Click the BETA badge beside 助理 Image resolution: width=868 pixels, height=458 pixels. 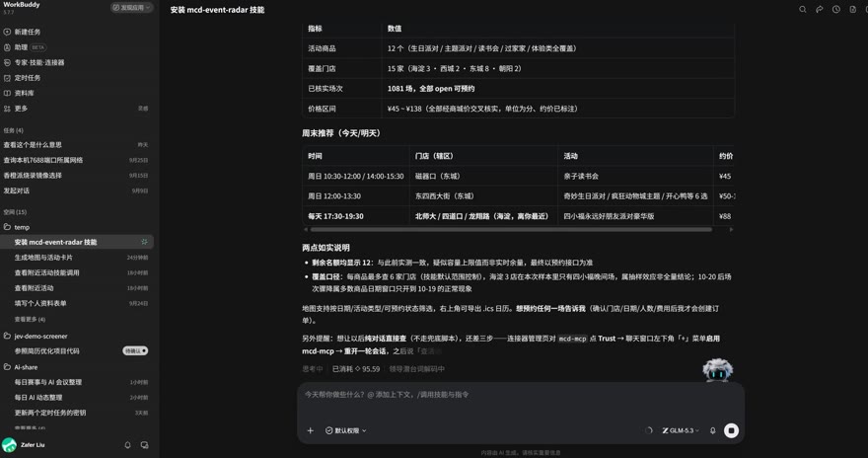click(38, 47)
